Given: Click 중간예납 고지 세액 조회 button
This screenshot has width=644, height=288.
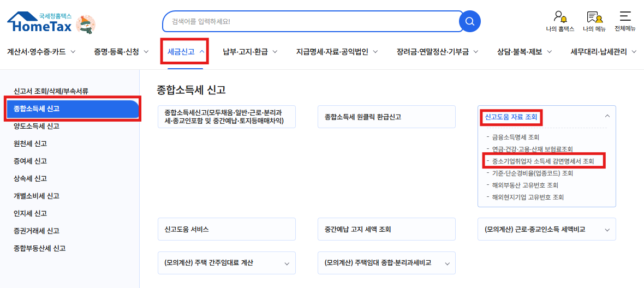Looking at the screenshot, I should [386, 230].
